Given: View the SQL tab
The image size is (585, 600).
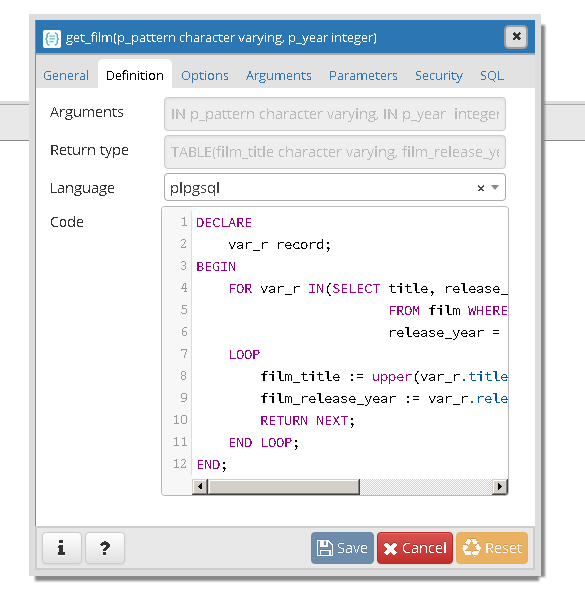Looking at the screenshot, I should coord(492,75).
